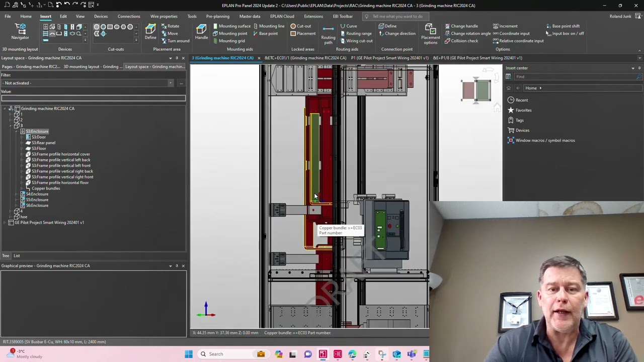Toggle Relative coordinate input
Image resolution: width=644 pixels, height=362 pixels.
pyautogui.click(x=518, y=41)
